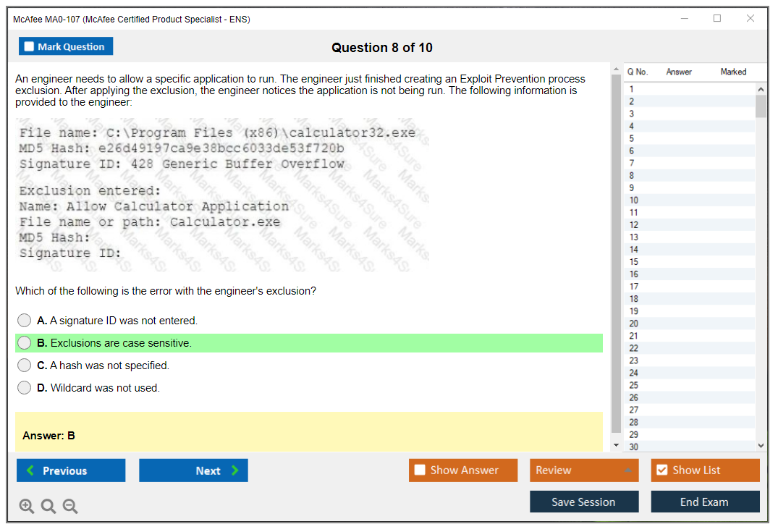Viewport: 778px width, 532px height.
Task: Jump to question 20 in list
Action: tap(634, 324)
